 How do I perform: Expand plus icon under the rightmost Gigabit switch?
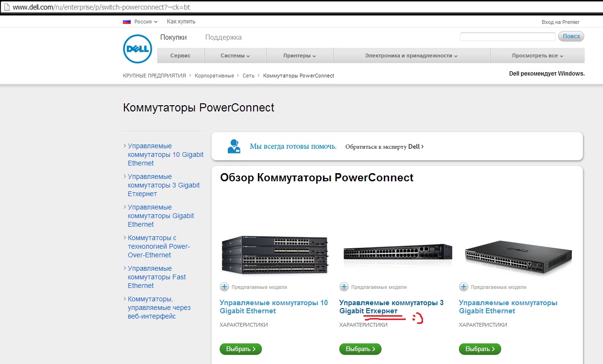coord(464,287)
